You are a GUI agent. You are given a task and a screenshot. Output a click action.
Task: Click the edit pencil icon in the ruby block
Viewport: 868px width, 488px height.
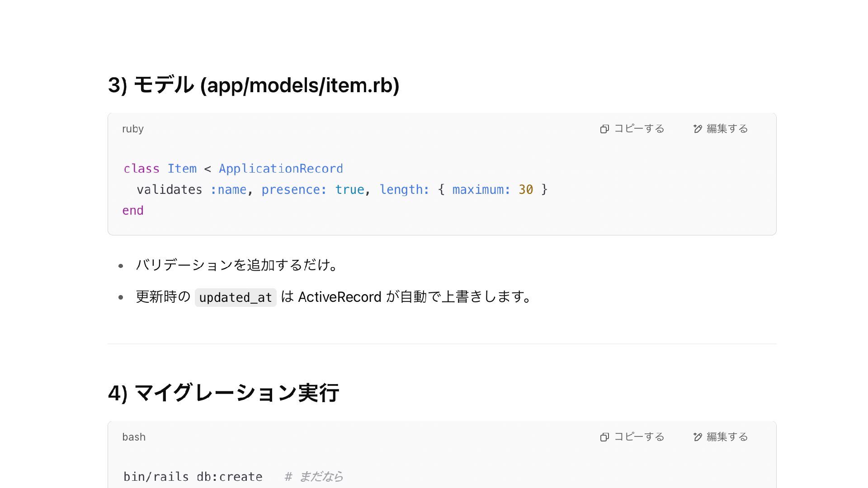point(698,129)
